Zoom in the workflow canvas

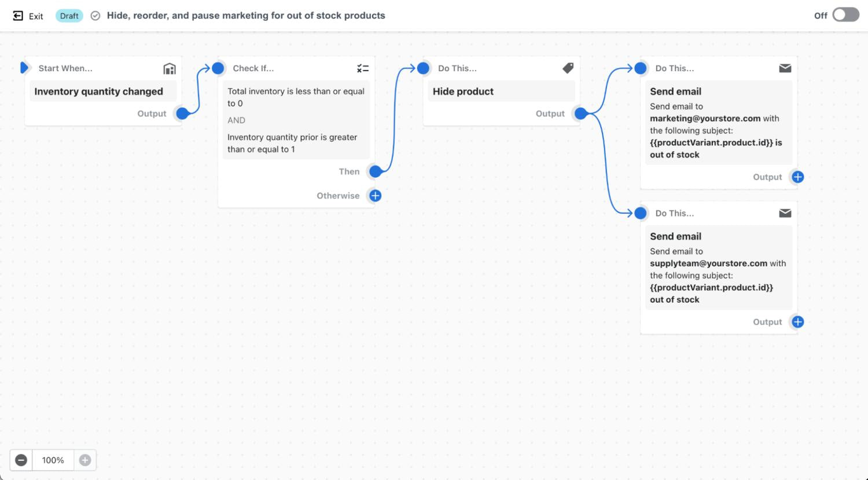85,460
